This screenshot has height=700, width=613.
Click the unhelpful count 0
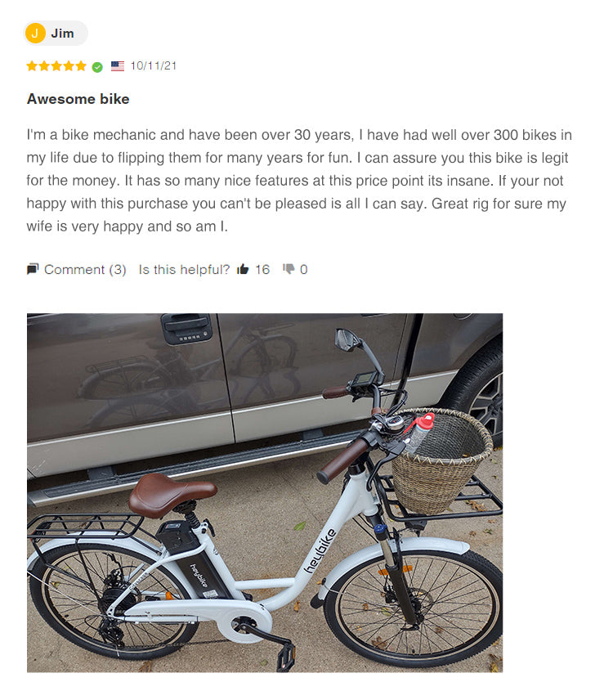(x=304, y=270)
